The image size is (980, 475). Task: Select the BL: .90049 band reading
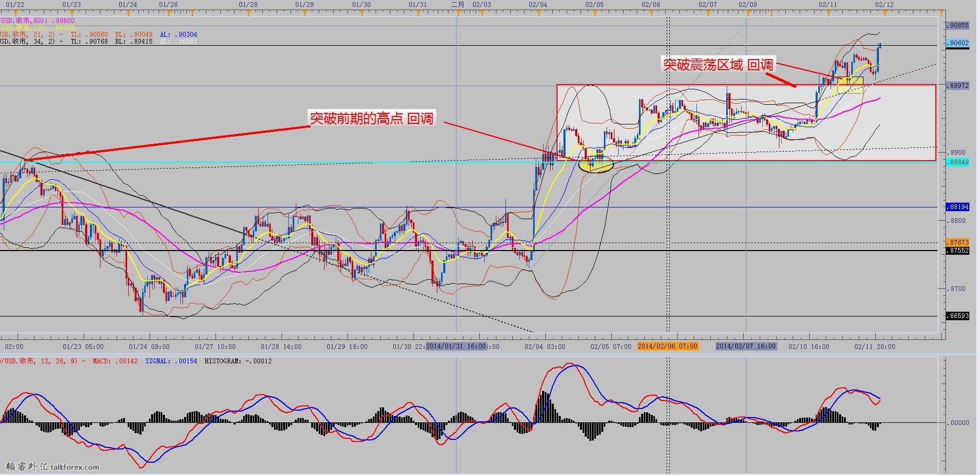[134, 35]
